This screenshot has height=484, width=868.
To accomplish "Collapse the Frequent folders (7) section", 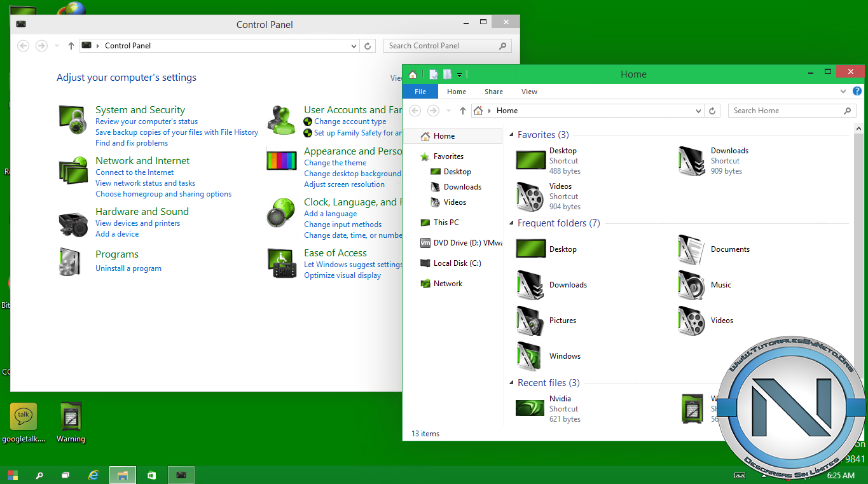I will click(511, 223).
